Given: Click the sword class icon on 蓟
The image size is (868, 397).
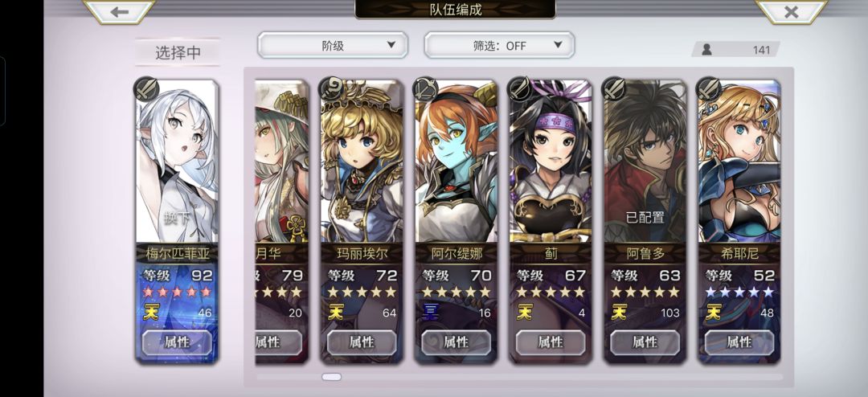Looking at the screenshot, I should [519, 88].
